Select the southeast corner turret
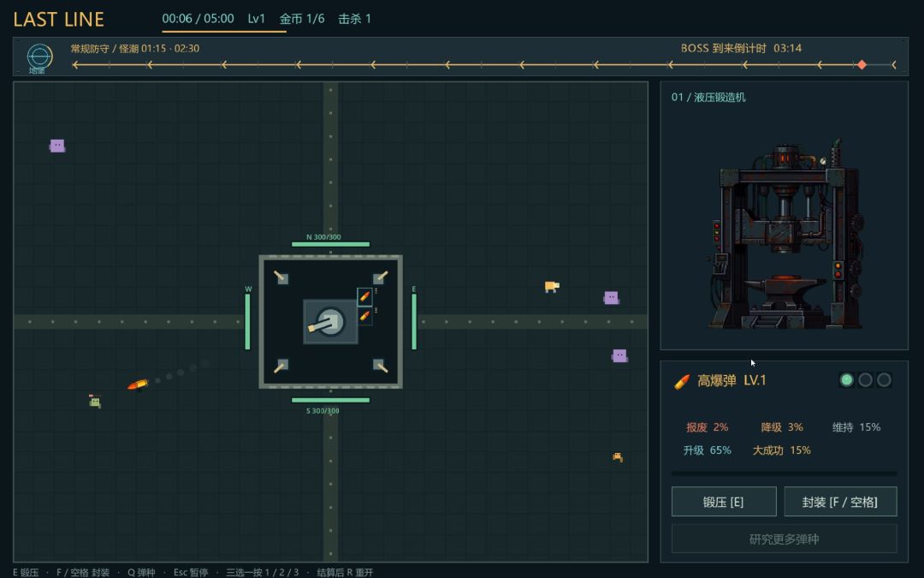Viewport: 924px width, 578px height. [x=380, y=366]
